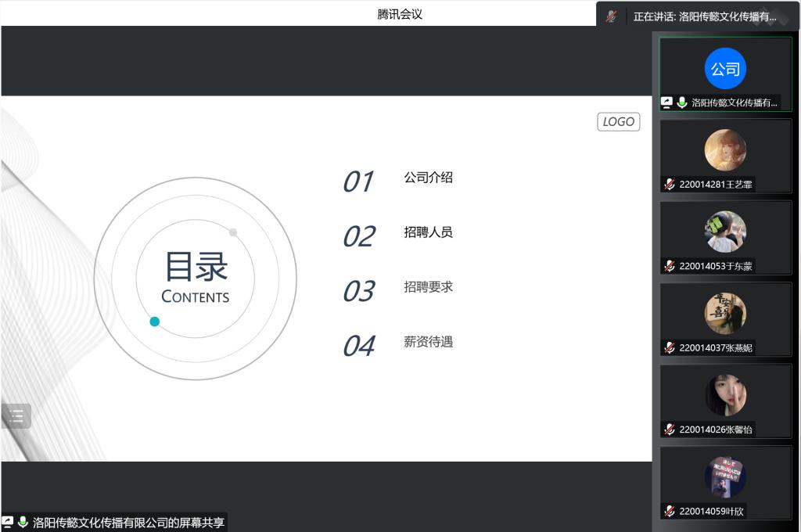Screen dimensions: 801x532
Task: Select the avatar of 220014059叶欣
Action: pyautogui.click(x=725, y=477)
